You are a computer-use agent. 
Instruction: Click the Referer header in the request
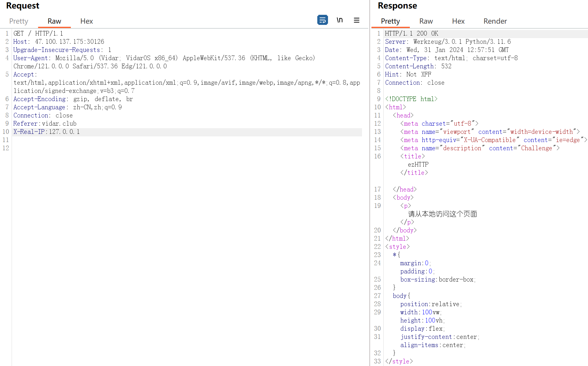click(x=45, y=124)
